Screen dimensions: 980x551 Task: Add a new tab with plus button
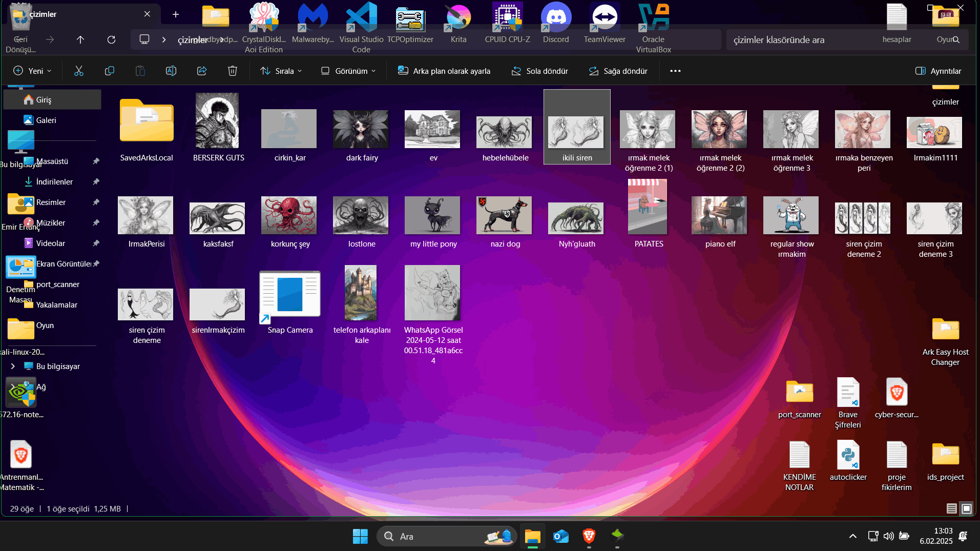pyautogui.click(x=176, y=14)
